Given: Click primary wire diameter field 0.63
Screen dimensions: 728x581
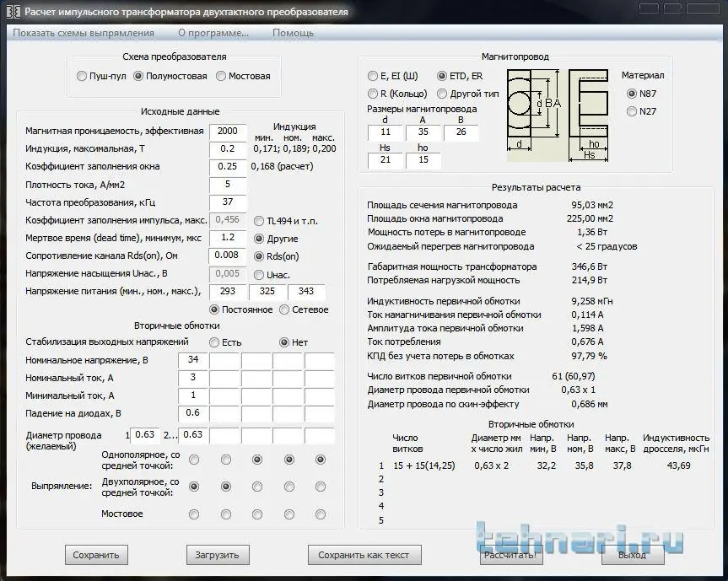Looking at the screenshot, I should point(145,435).
